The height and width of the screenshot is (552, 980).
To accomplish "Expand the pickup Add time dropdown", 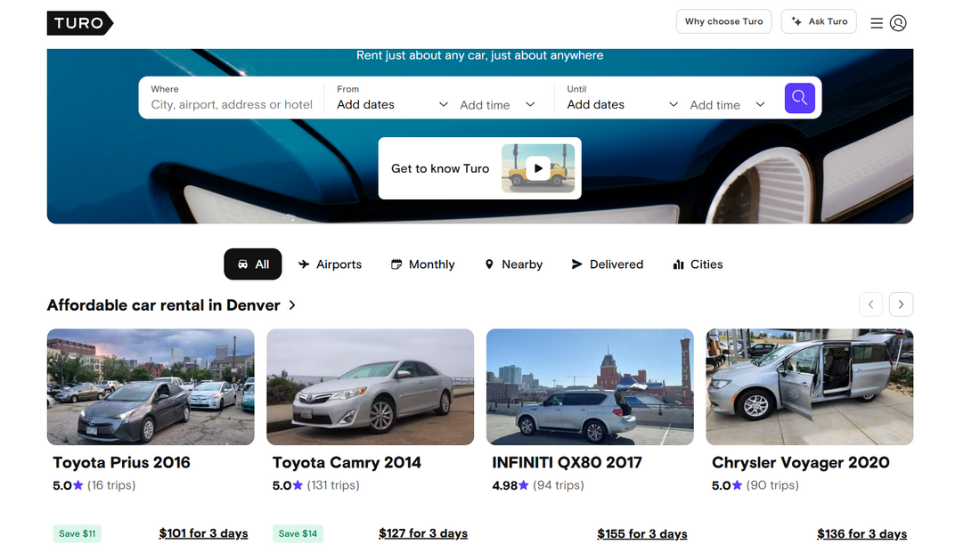I will coord(496,104).
